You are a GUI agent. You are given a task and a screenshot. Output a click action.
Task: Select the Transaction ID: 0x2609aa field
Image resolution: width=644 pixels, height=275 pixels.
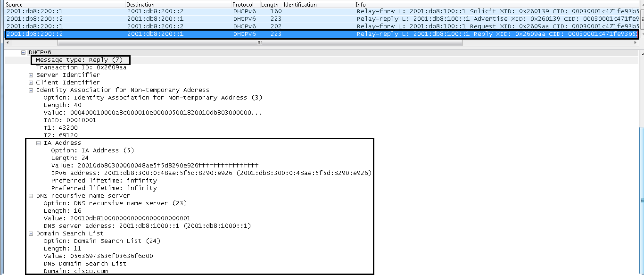[x=81, y=67]
